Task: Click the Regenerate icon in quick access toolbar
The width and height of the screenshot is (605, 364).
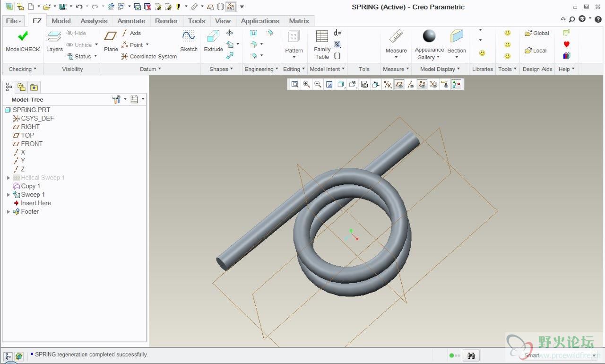Action: click(111, 7)
